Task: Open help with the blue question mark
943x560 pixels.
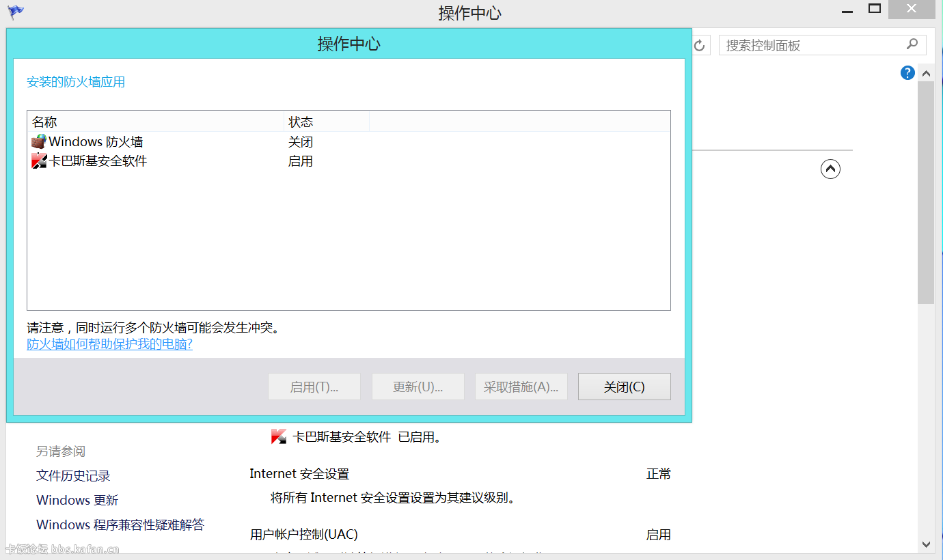Action: [907, 72]
